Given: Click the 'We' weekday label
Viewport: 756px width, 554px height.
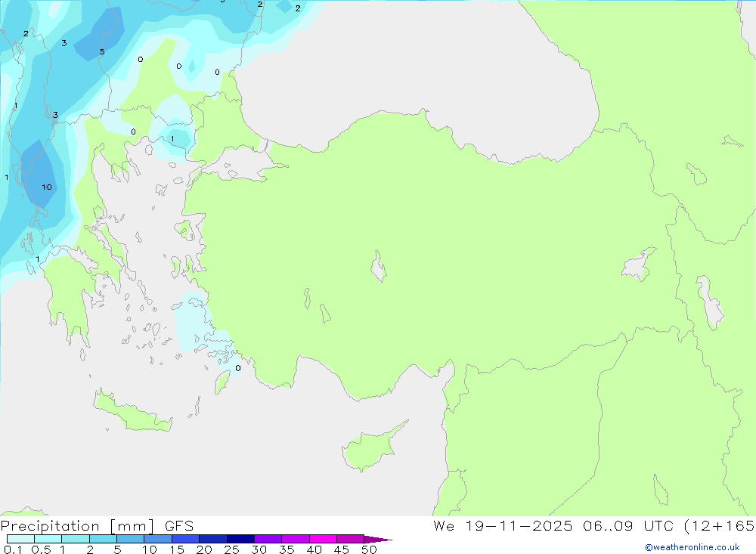Looking at the screenshot, I should [444, 526].
